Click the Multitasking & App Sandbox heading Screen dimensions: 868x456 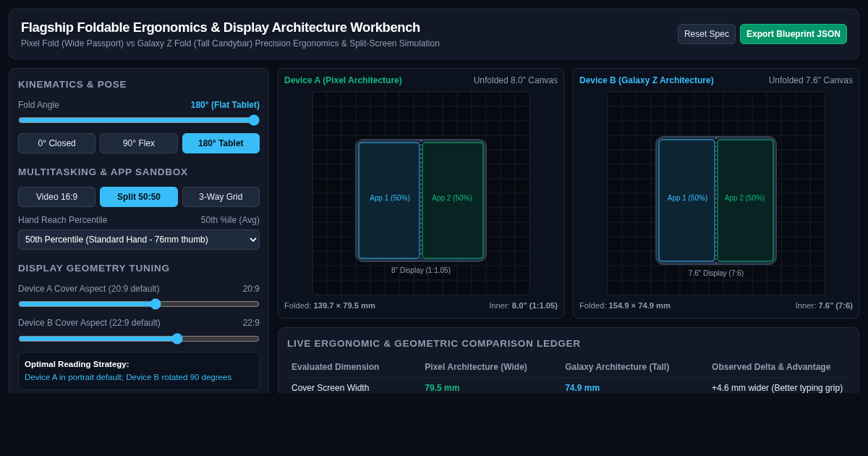pyautogui.click(x=103, y=172)
